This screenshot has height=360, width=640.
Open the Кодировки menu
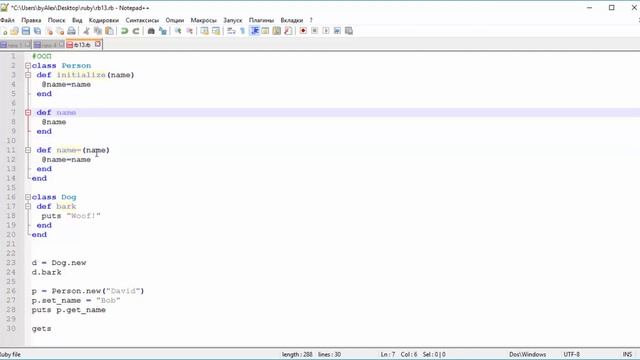click(x=104, y=20)
